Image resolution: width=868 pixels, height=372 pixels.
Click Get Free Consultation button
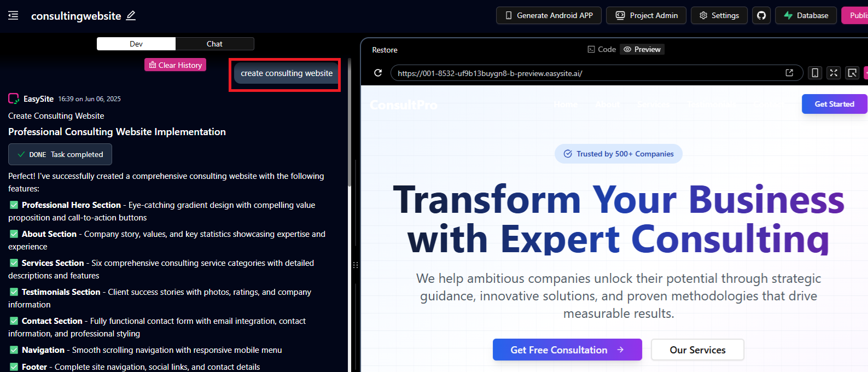point(567,350)
